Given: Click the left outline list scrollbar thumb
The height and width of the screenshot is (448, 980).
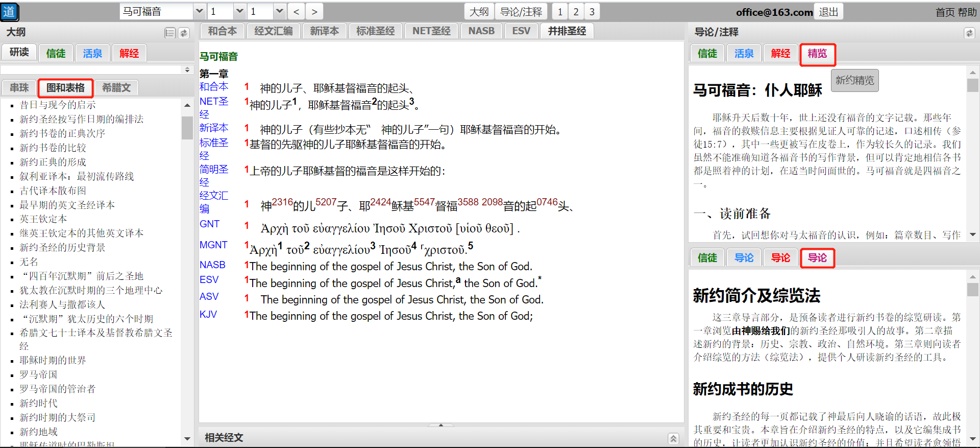Looking at the screenshot, I should click(x=187, y=128).
